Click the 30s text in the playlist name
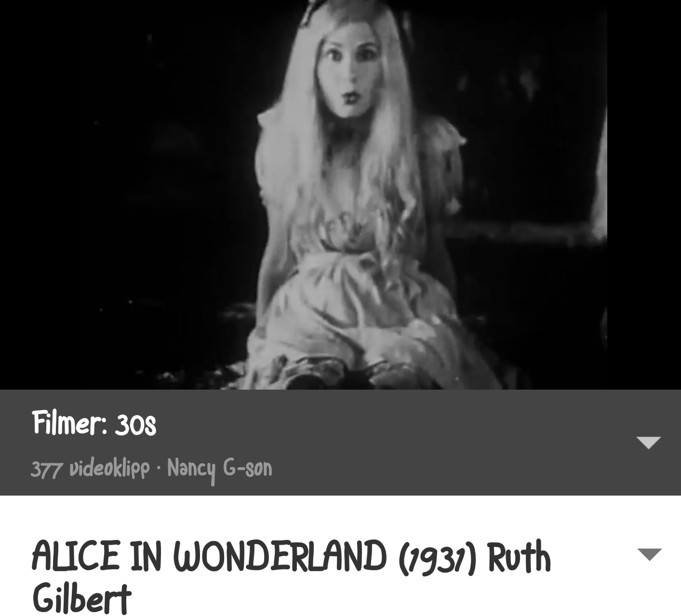The height and width of the screenshot is (616, 681). click(135, 424)
